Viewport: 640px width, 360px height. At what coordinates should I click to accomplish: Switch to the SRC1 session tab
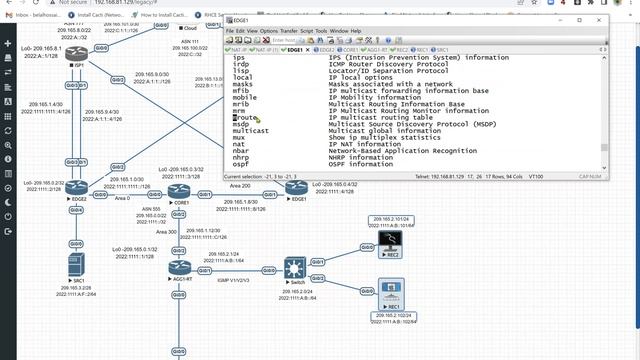[440, 50]
